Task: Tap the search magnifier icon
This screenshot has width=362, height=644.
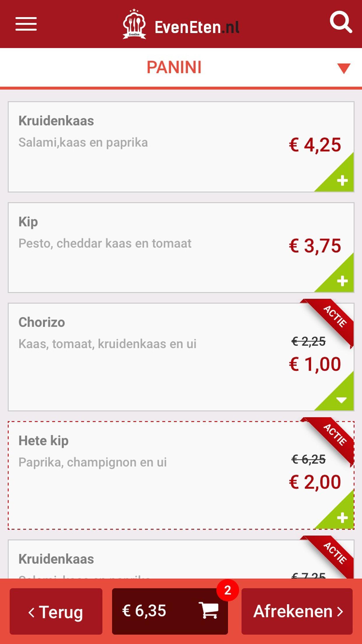Action: pyautogui.click(x=340, y=23)
